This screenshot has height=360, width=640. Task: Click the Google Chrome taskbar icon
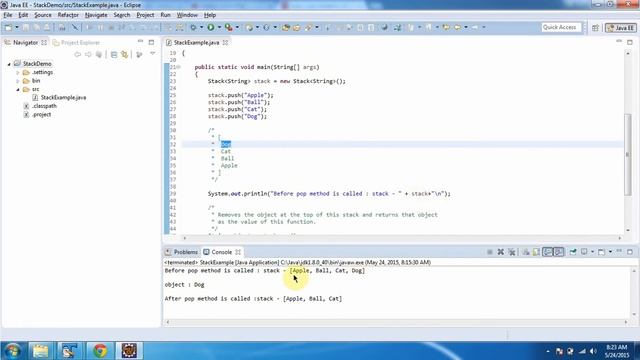pyautogui.click(x=100, y=351)
